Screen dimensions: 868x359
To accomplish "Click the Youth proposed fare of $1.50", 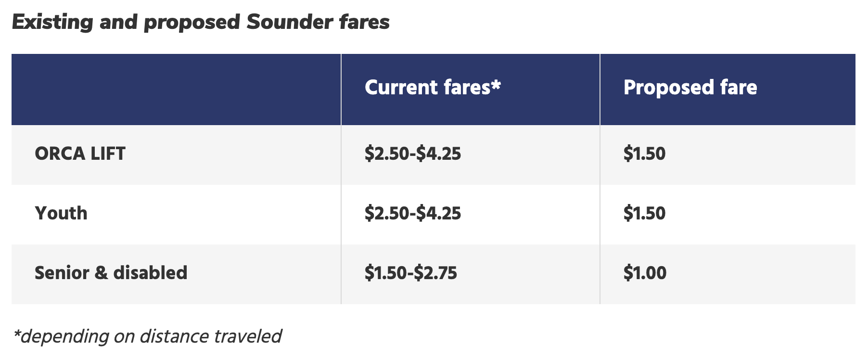I will point(644,213).
